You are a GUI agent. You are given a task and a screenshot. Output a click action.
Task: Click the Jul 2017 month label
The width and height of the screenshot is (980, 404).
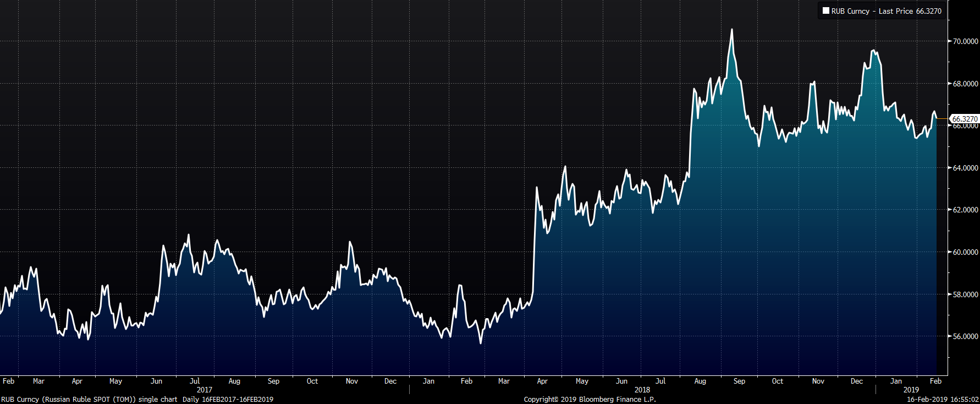[x=195, y=381]
